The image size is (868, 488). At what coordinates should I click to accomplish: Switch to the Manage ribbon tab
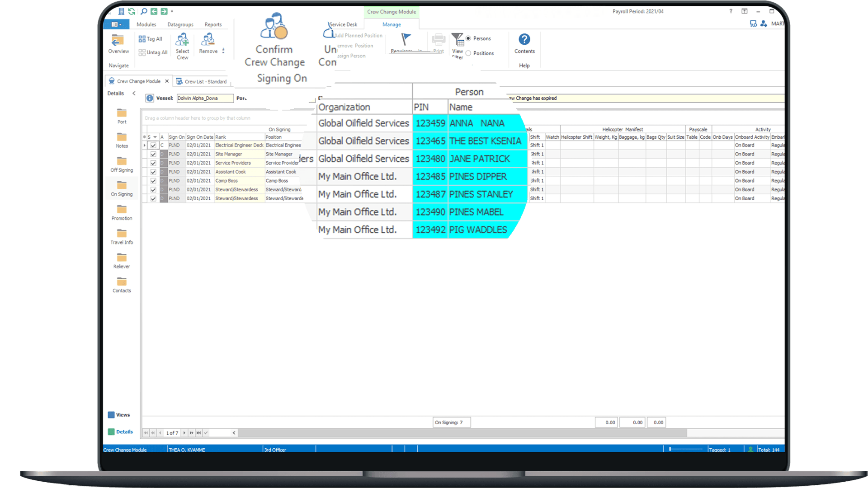tap(392, 24)
